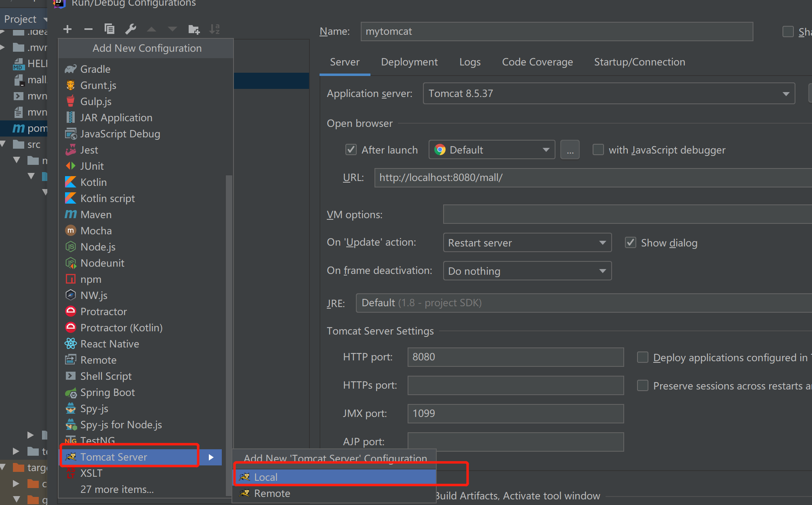The height and width of the screenshot is (505, 812).
Task: Click the wrench Edit Templates icon
Action: (x=130, y=29)
